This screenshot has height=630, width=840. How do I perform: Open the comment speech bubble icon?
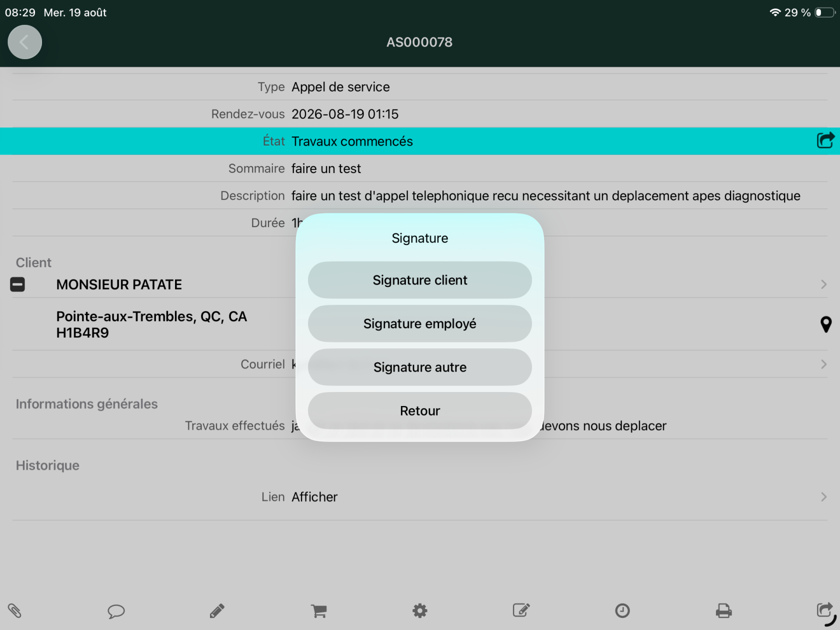(x=116, y=611)
